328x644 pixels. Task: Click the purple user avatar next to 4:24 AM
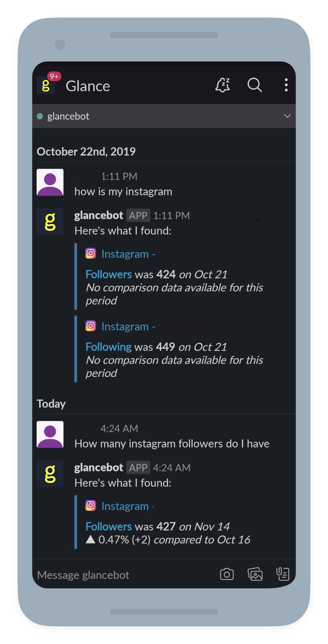(50, 435)
